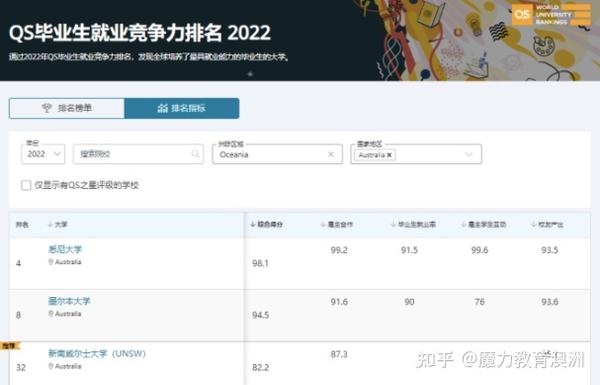The height and width of the screenshot is (385, 600).
Task: Click rank number 8
Action: (18, 315)
